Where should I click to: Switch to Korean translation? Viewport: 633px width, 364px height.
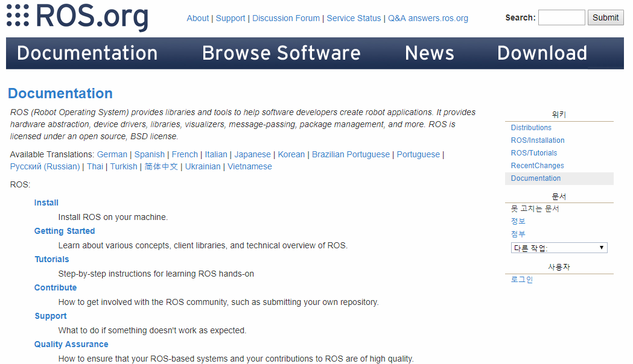click(x=291, y=154)
